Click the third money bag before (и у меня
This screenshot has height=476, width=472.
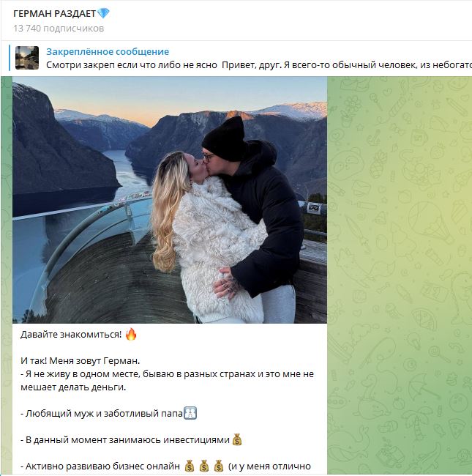(x=219, y=466)
